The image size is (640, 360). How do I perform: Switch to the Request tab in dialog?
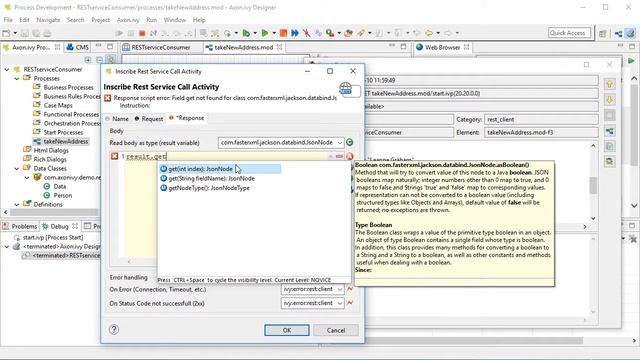point(149,119)
